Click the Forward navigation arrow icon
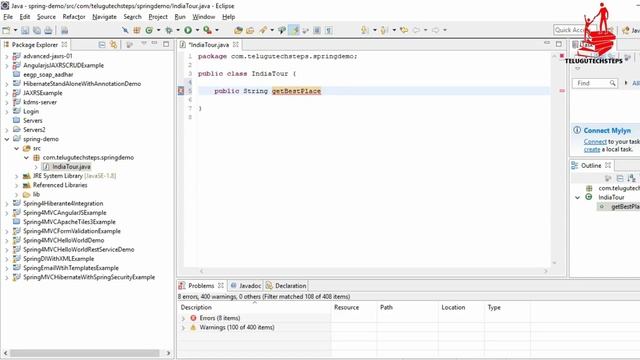This screenshot has height=360, width=640. (436, 30)
